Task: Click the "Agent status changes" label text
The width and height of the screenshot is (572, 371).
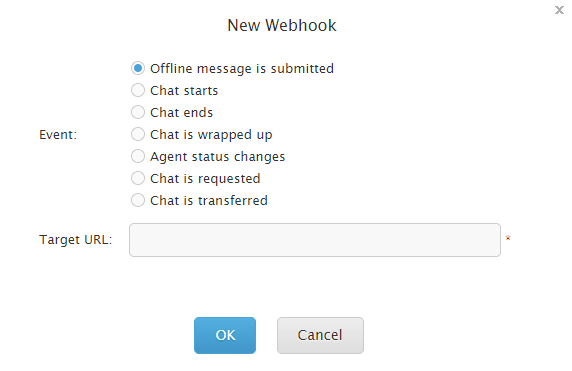Action: [217, 157]
